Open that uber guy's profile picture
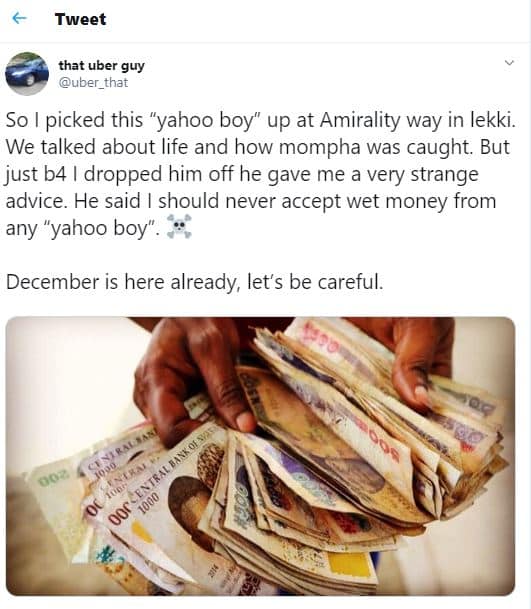 27,73
